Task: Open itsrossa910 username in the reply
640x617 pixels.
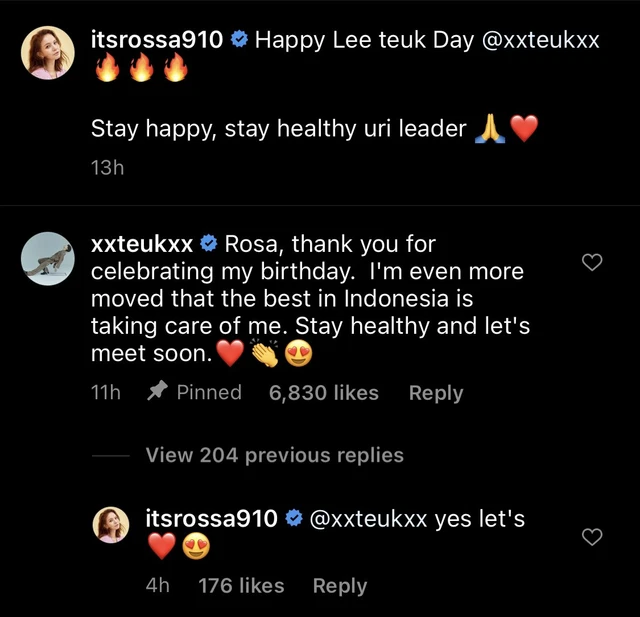Action: pyautogui.click(x=212, y=519)
